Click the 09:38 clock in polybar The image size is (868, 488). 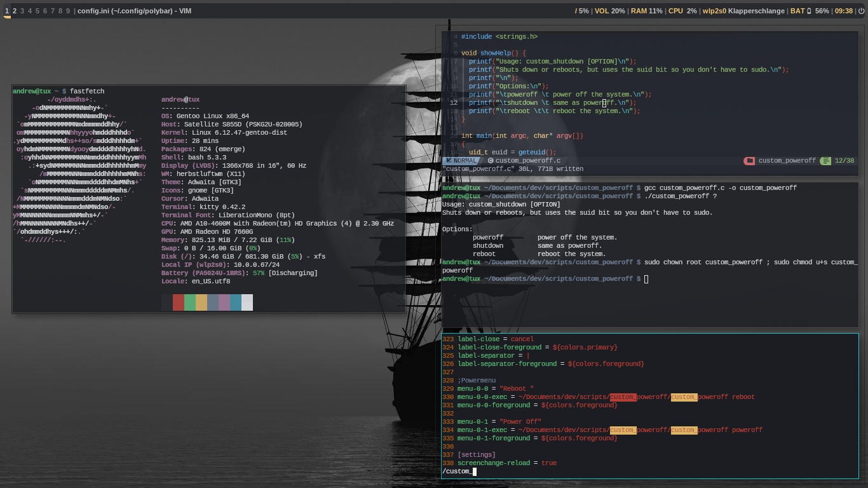(844, 11)
